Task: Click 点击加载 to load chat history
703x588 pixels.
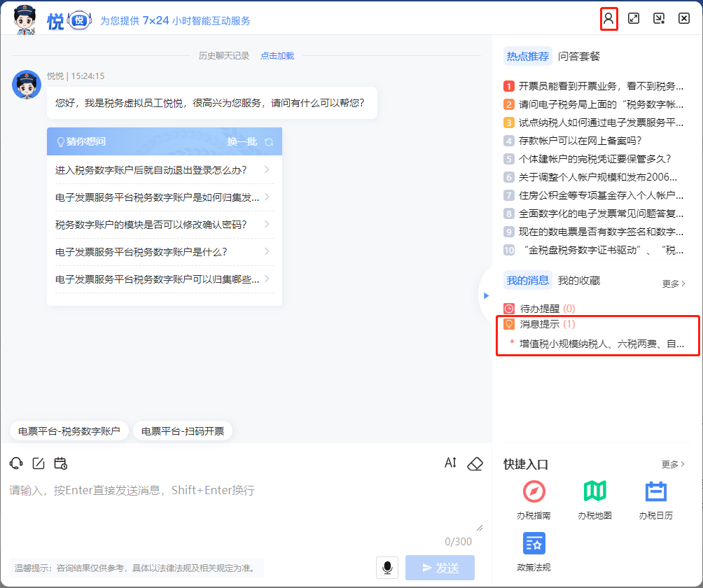Action: point(277,56)
